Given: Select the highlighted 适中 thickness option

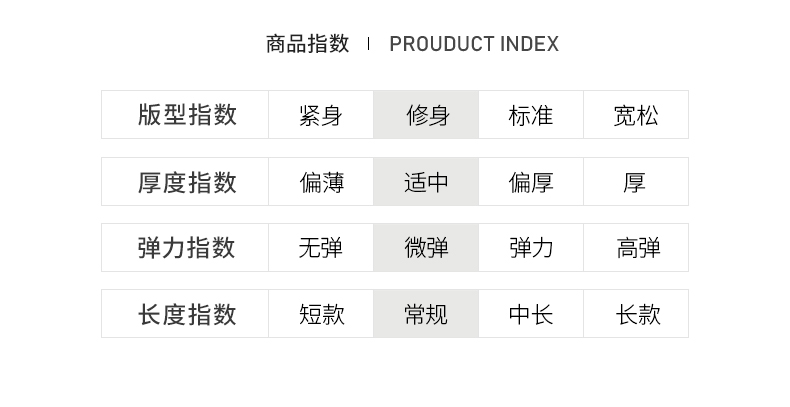Looking at the screenshot, I should tap(427, 182).
